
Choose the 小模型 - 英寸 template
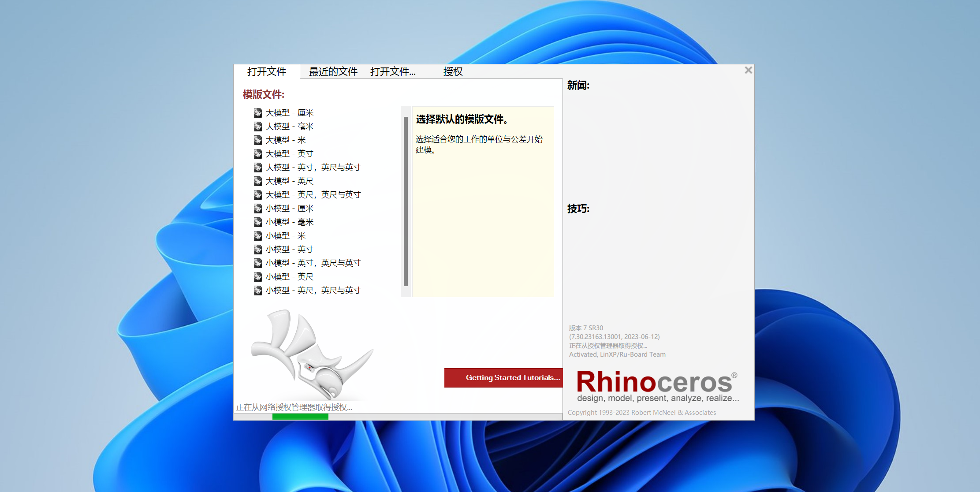(290, 250)
